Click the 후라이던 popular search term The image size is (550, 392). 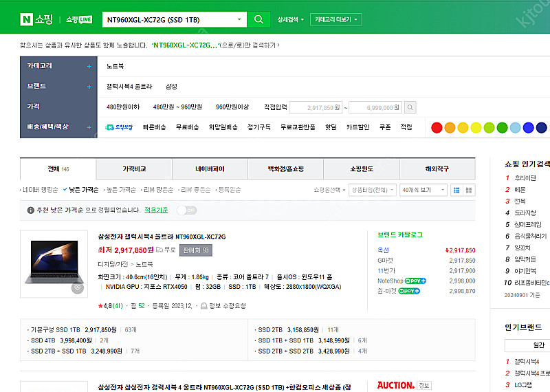coord(525,178)
